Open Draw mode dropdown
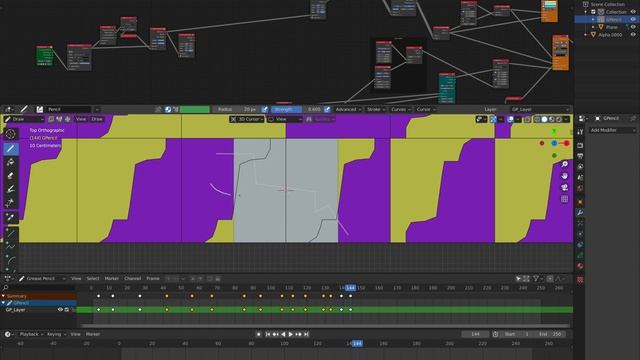 [24, 119]
